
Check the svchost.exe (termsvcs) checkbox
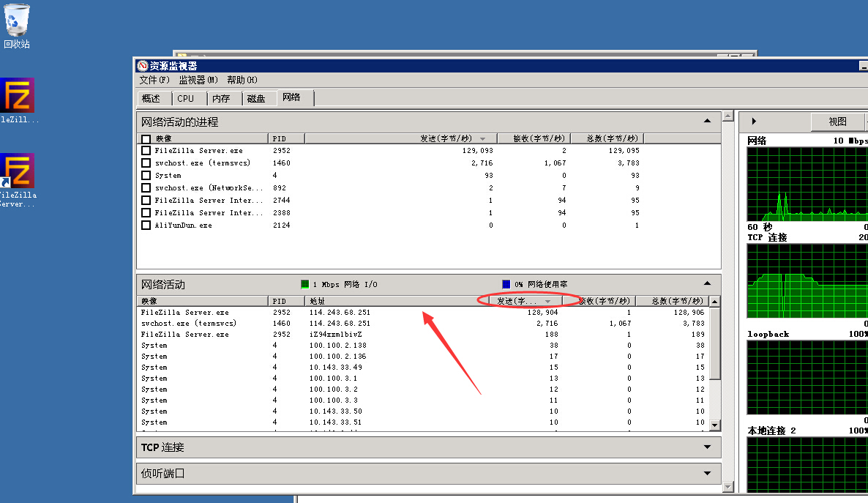[x=146, y=163]
